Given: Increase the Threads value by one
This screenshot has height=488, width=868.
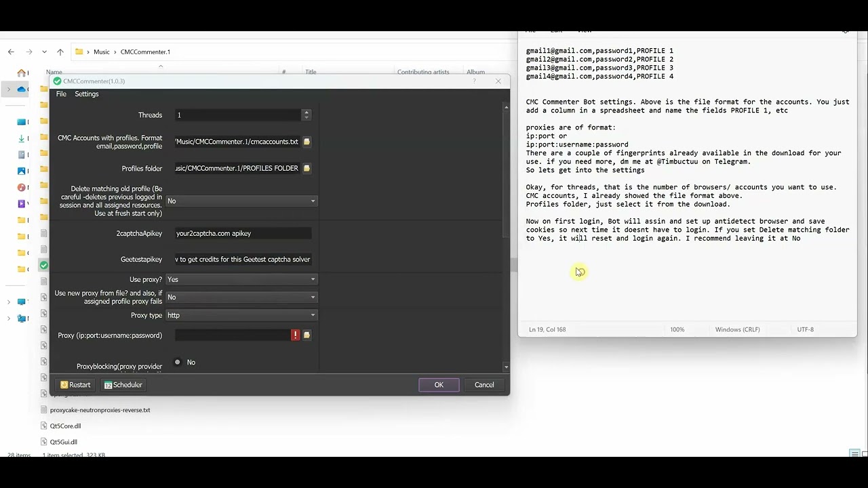Looking at the screenshot, I should (307, 113).
